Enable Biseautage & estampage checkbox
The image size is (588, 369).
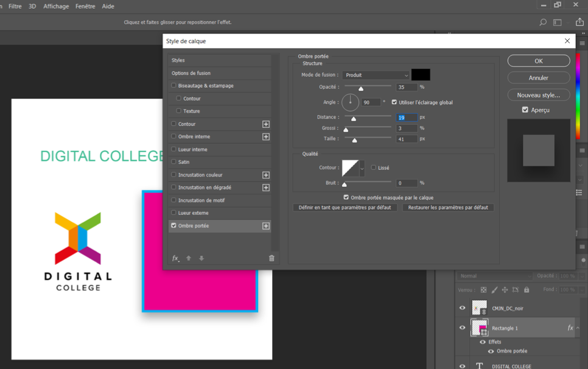[x=173, y=85]
